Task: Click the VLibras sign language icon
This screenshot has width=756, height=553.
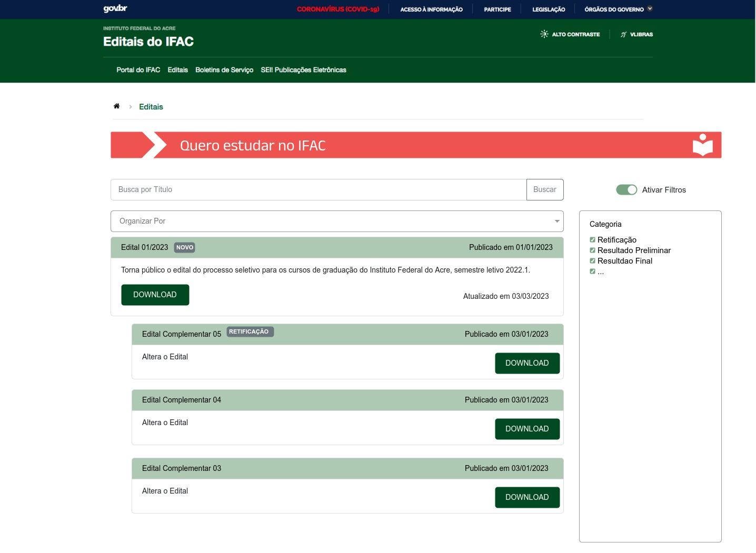Action: pos(623,35)
